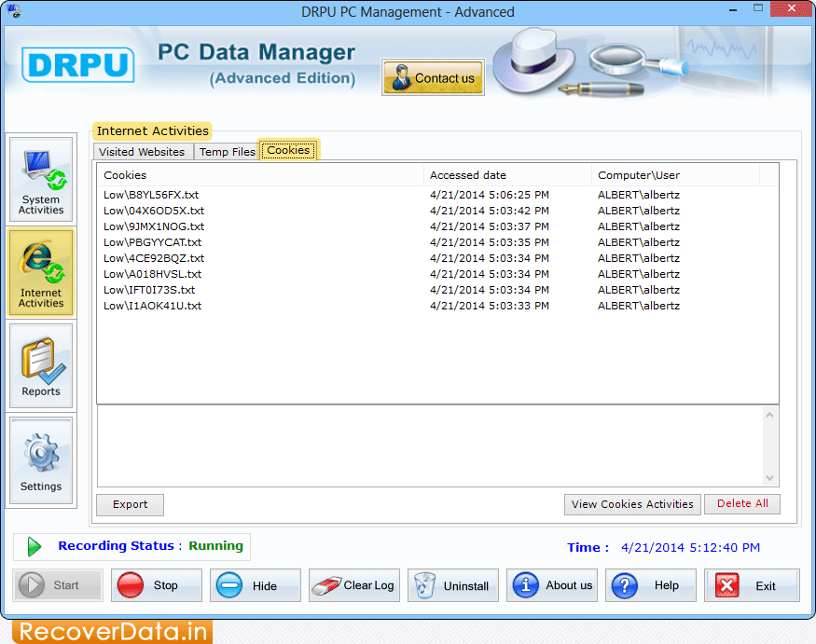Click accessed date 4/21/2014 5:03:33 PM
Image resolution: width=816 pixels, height=644 pixels.
490,306
